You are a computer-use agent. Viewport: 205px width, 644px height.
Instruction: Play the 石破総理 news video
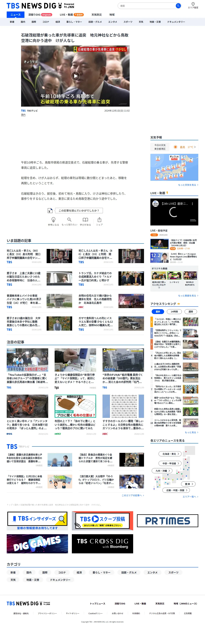(75, 76)
